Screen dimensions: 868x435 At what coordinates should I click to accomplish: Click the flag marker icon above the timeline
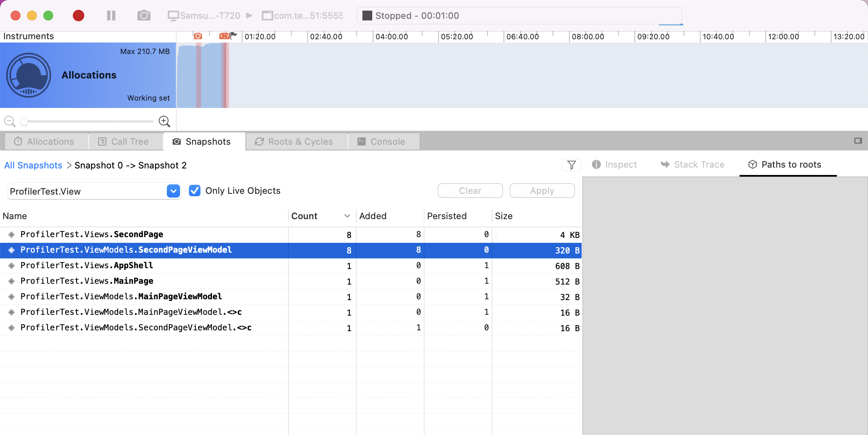(x=233, y=35)
